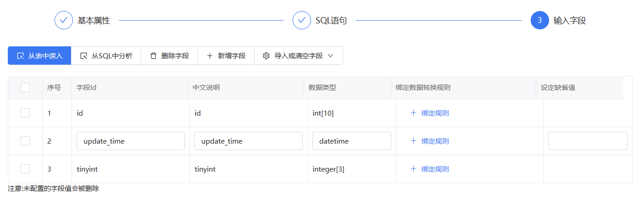This screenshot has width=644, height=201.
Task: Click step 3 输入字段 circle icon
Action: click(540, 20)
